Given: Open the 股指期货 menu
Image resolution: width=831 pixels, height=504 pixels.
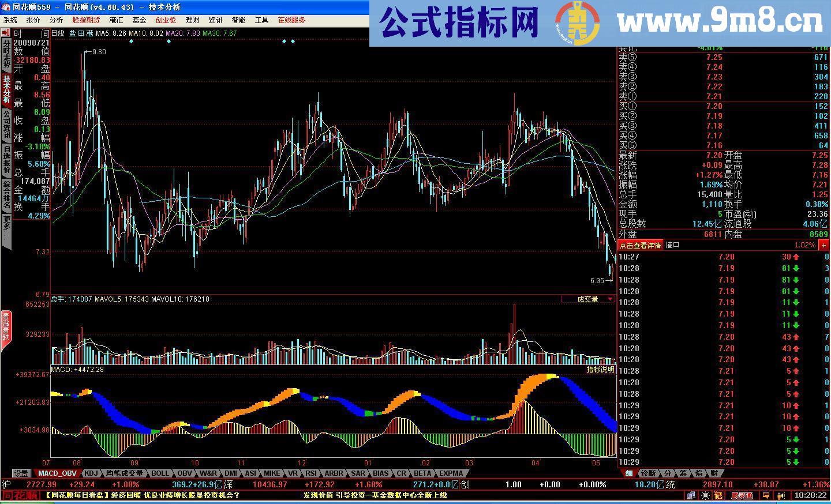Looking at the screenshot, I should pos(86,20).
